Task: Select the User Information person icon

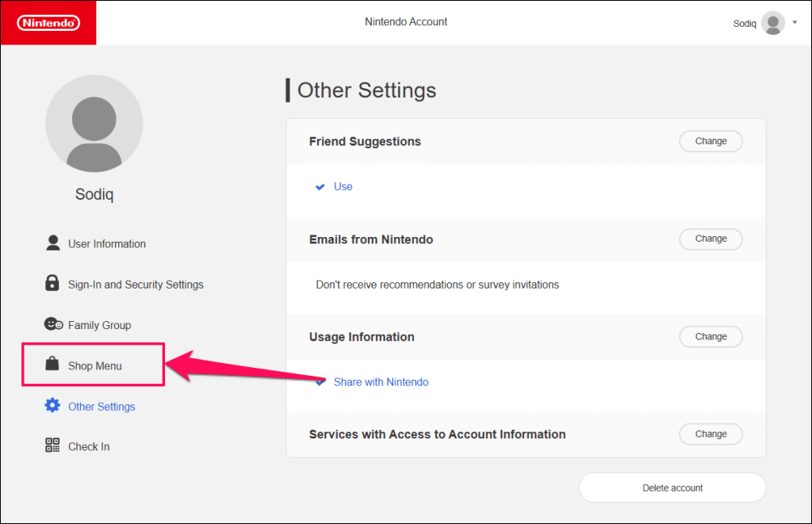Action: pyautogui.click(x=53, y=243)
